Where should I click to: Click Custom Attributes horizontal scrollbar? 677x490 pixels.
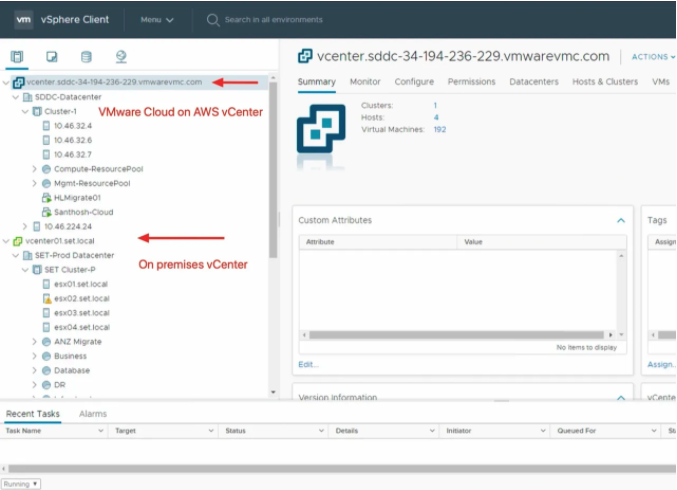click(x=456, y=335)
